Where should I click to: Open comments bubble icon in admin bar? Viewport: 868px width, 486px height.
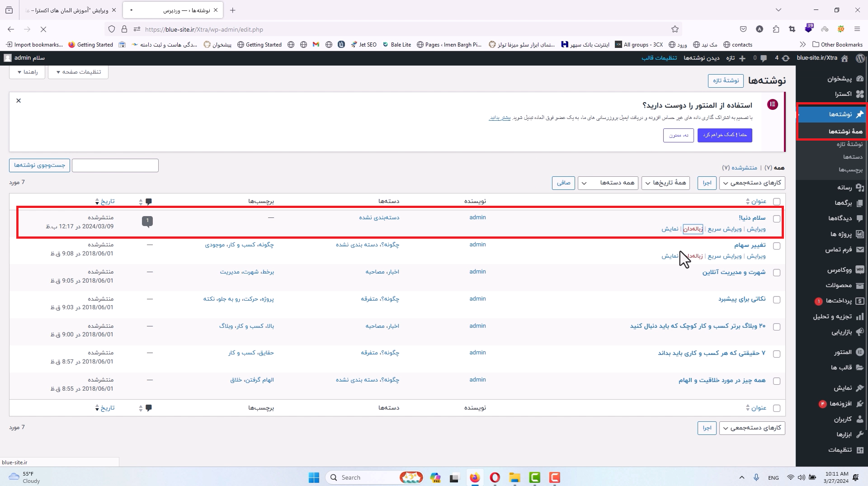[764, 58]
